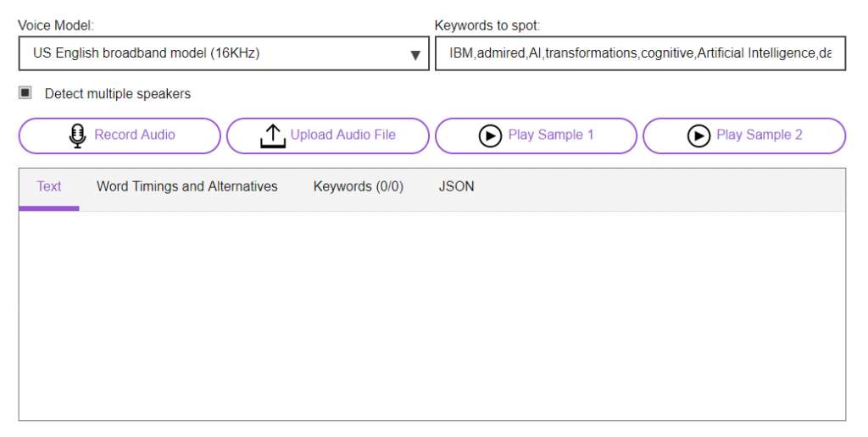Click the 'Keywords to spot:' label
Image resolution: width=868 pixels, height=437 pixels.
pyautogui.click(x=487, y=25)
